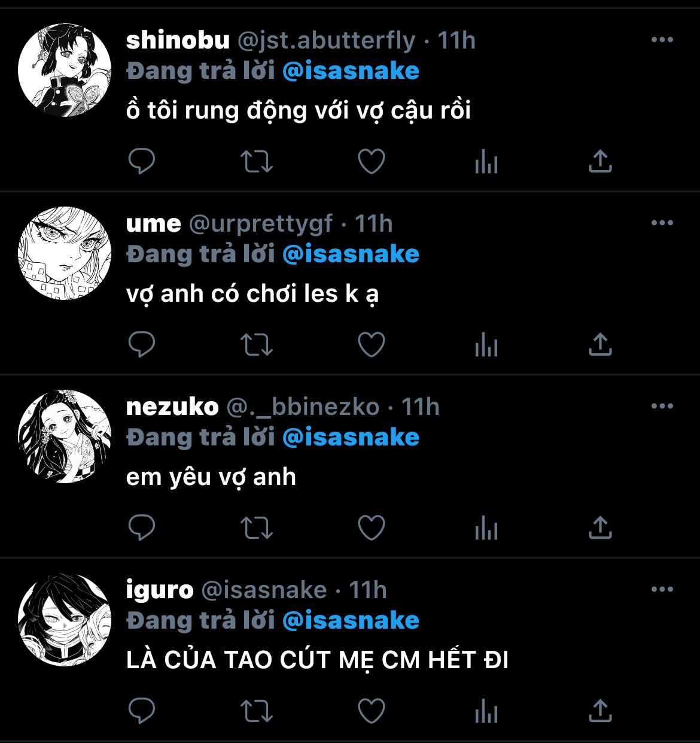Expand the three-dot menu on iguro's tweet
The height and width of the screenshot is (743, 700).
662,590
